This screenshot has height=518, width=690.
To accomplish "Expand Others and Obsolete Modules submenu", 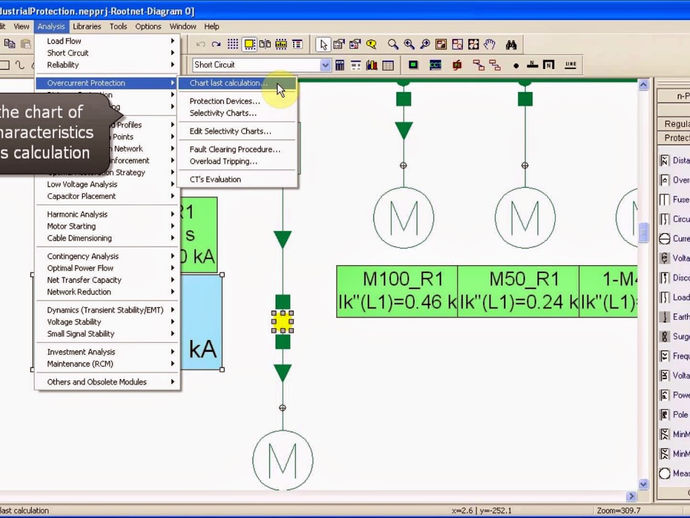I will (107, 382).
